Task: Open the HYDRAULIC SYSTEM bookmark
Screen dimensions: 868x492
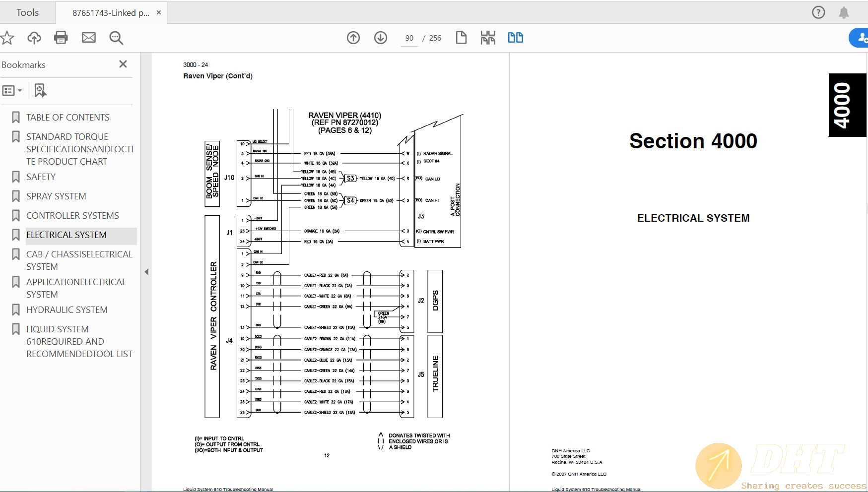Action: [x=67, y=309]
